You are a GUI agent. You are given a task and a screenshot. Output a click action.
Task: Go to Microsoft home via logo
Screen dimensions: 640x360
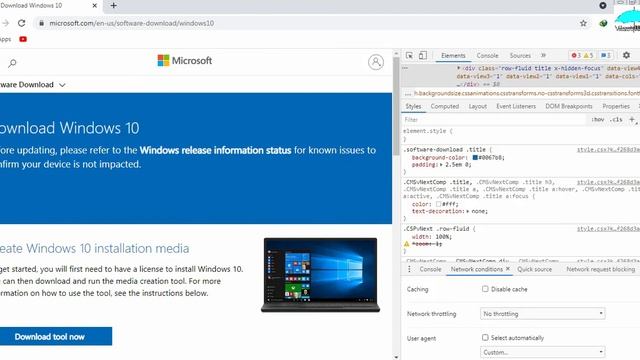(x=184, y=60)
